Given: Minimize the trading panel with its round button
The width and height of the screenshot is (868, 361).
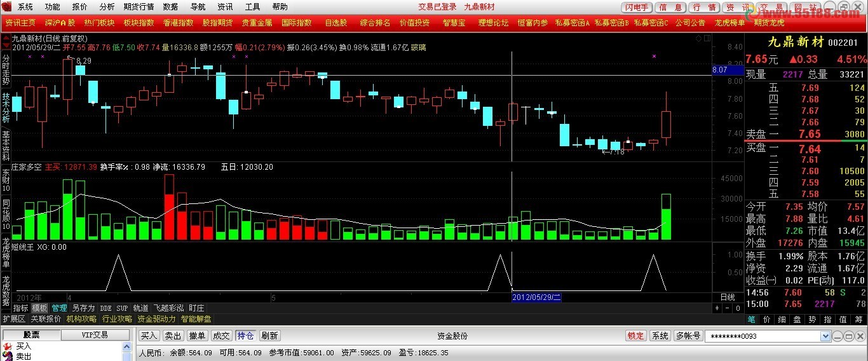Looking at the screenshot, I should point(837,336).
